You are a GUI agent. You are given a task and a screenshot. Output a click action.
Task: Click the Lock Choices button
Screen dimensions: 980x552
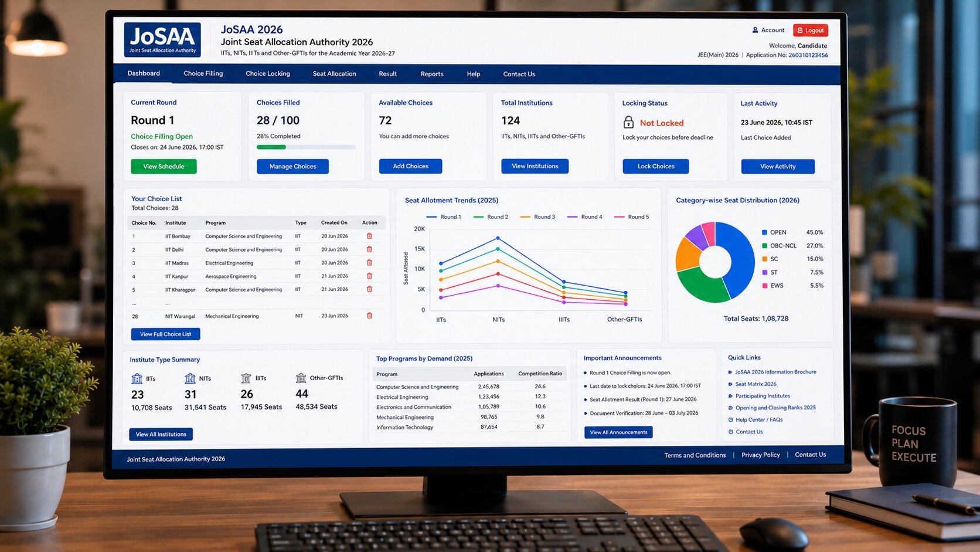coord(656,166)
